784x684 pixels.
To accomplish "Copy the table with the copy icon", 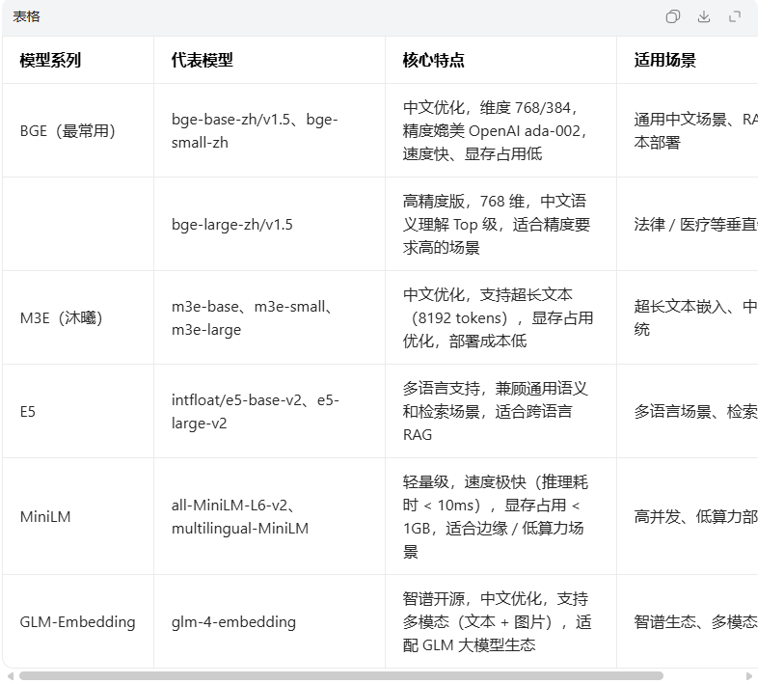I will pyautogui.click(x=672, y=17).
